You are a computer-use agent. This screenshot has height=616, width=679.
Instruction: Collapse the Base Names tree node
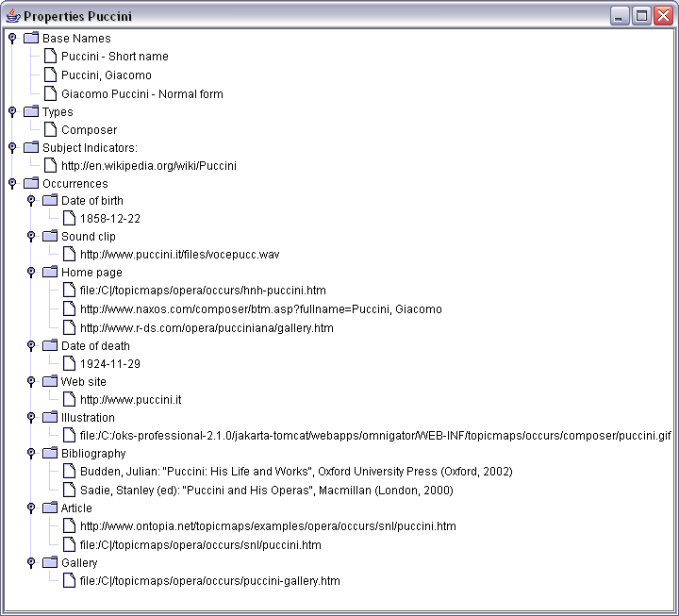(x=12, y=39)
